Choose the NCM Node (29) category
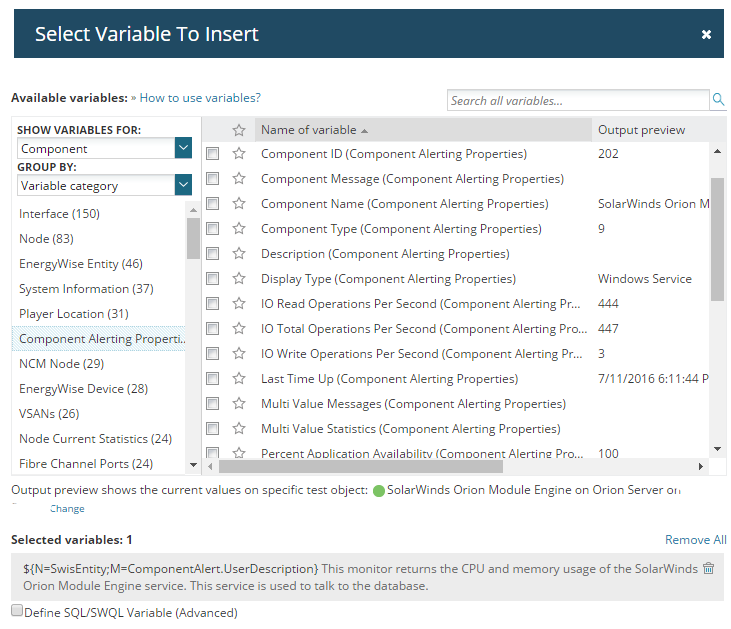 pyautogui.click(x=62, y=364)
